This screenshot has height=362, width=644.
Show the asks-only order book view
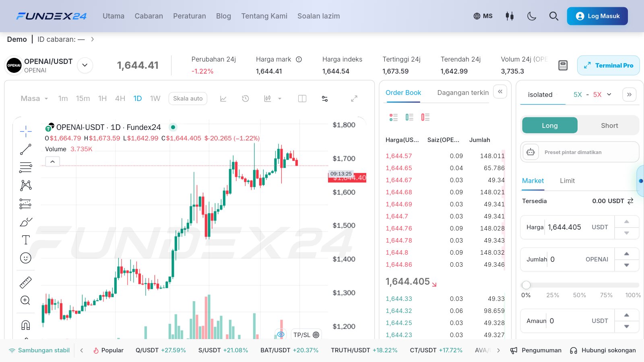pyautogui.click(x=425, y=117)
